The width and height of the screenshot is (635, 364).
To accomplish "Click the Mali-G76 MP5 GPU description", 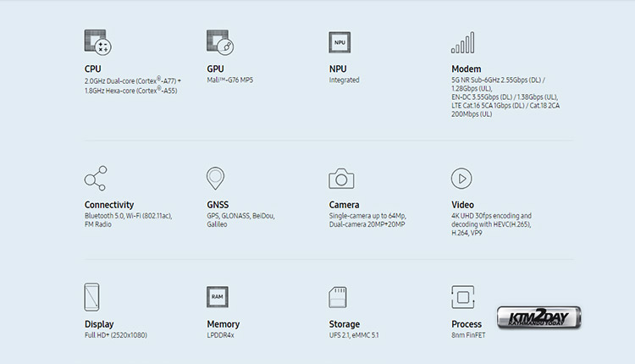I will point(230,80).
